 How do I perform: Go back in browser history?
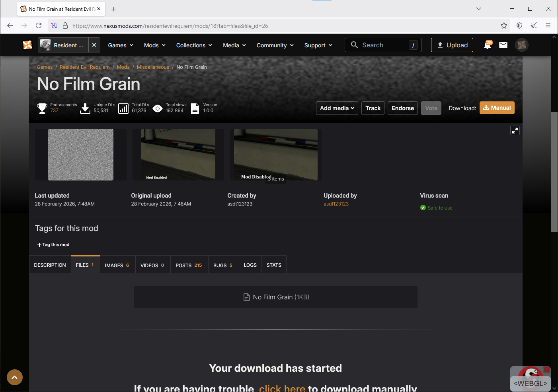(x=10, y=25)
